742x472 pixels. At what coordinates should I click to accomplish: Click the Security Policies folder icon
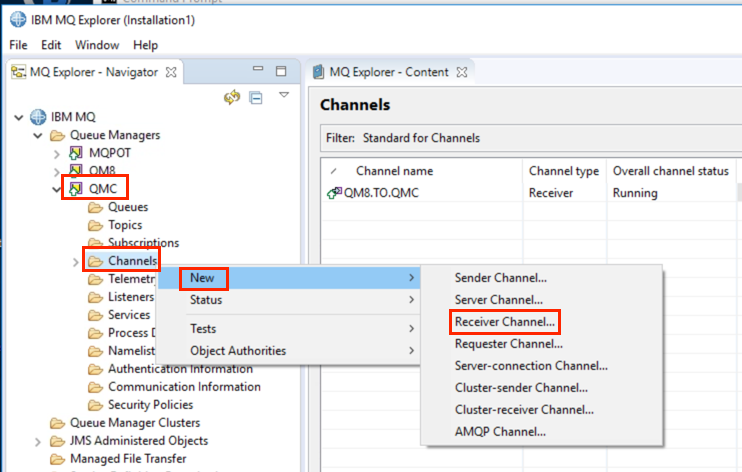95,406
